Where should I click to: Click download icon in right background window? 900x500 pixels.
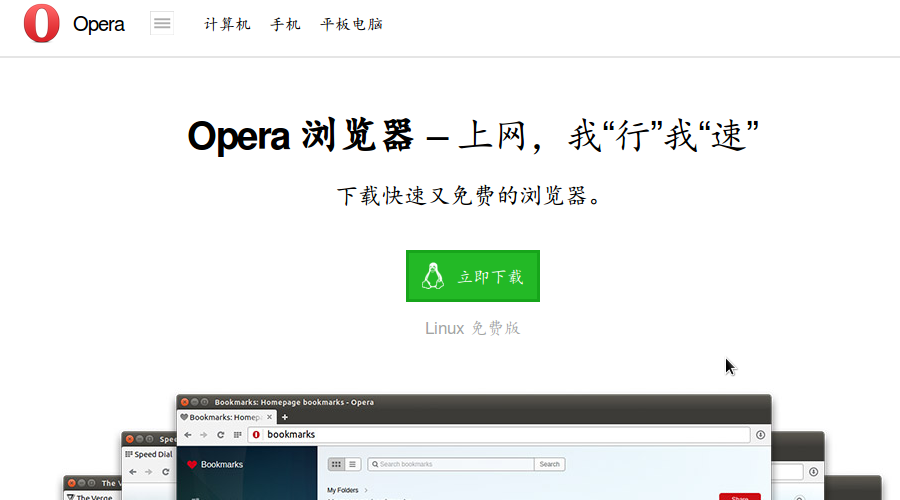813,472
